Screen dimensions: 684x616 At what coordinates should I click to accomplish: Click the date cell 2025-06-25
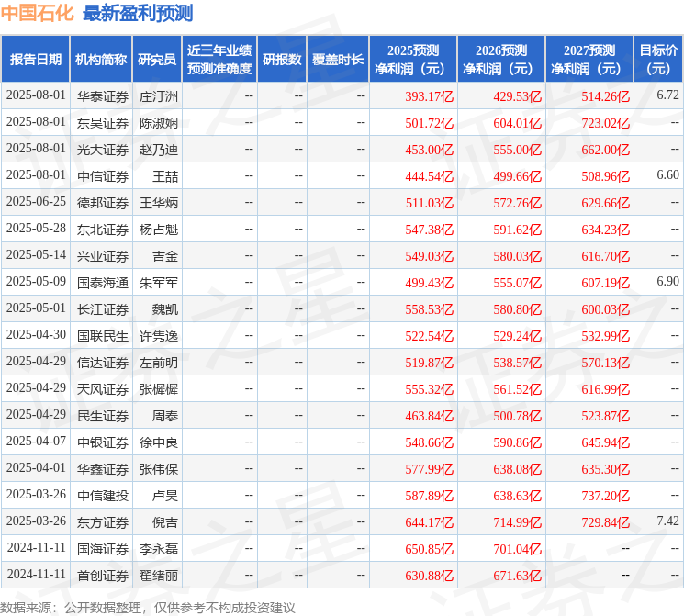pos(36,202)
